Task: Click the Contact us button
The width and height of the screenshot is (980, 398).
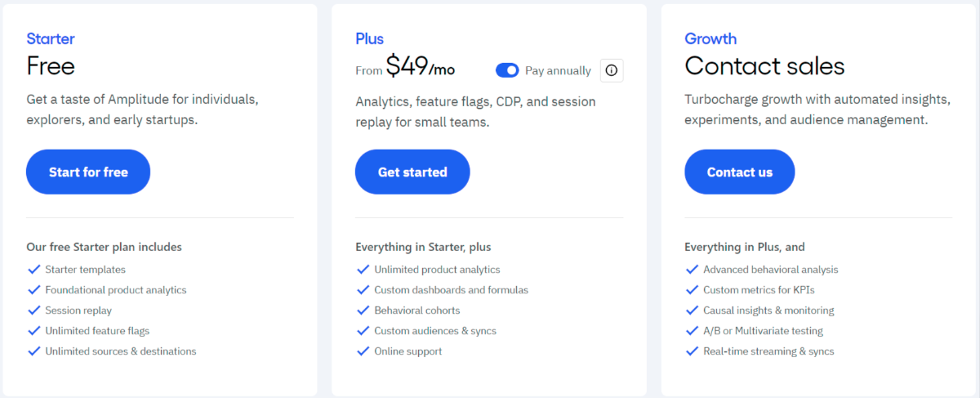Action: 740,172
